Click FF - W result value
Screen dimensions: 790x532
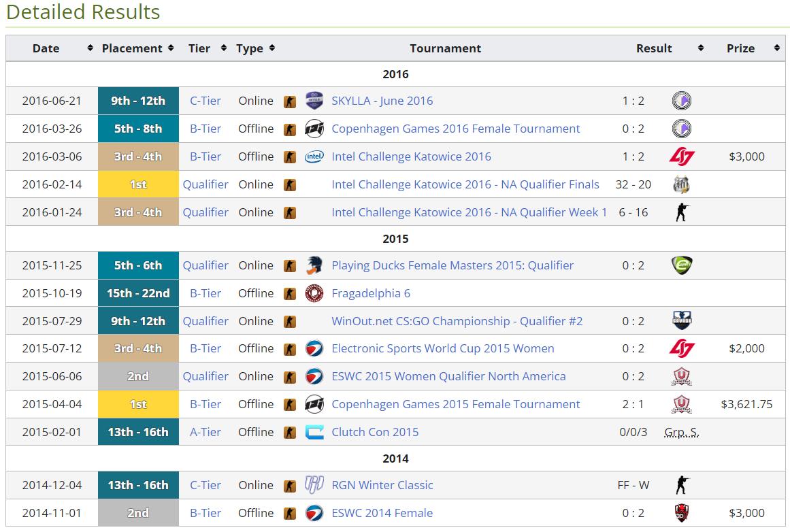(x=633, y=485)
